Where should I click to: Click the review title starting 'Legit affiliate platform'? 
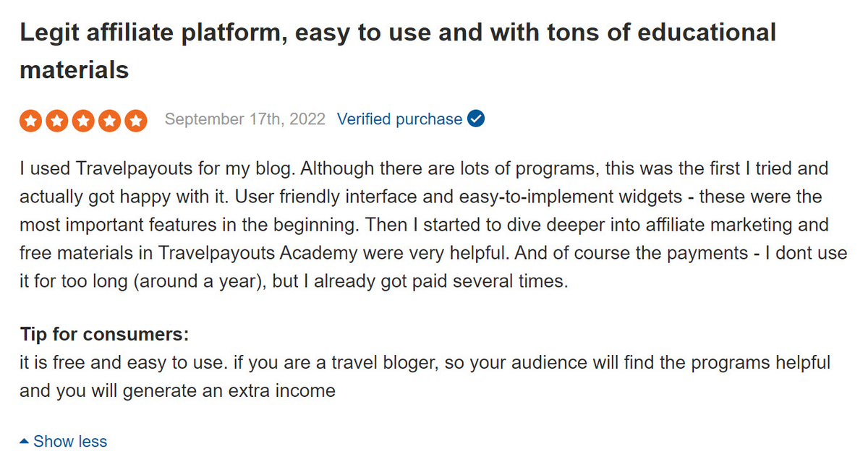point(397,33)
